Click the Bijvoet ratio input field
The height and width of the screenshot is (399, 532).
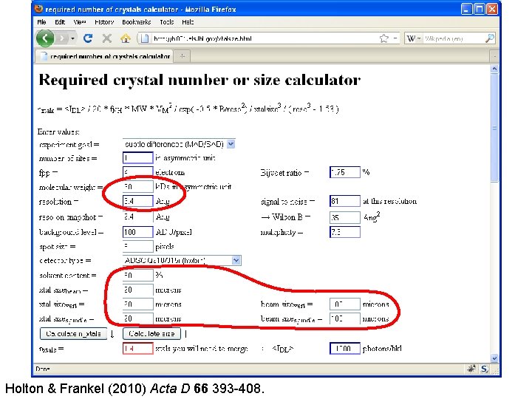point(345,172)
